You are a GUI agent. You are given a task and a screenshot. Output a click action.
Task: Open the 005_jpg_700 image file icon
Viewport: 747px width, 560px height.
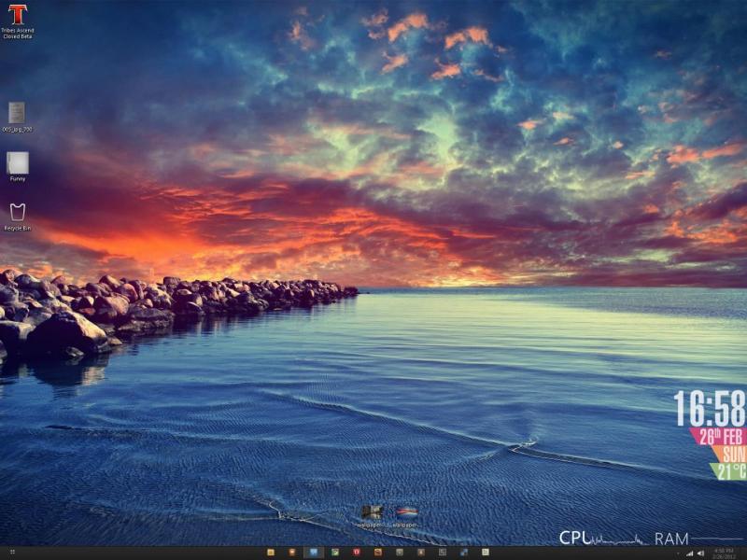(x=17, y=118)
